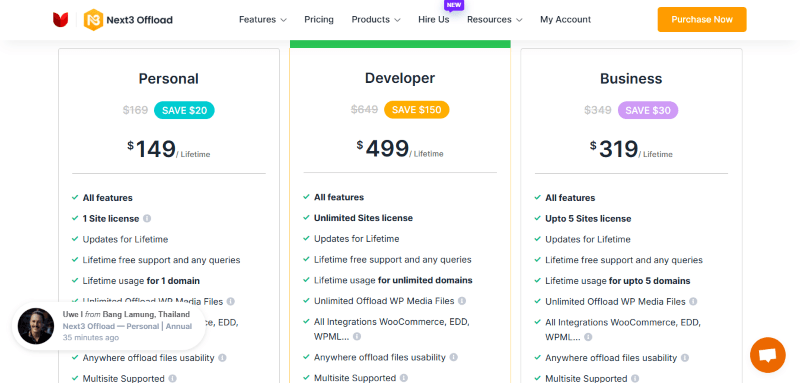Screen dimensions: 800x383
Task: Click the Unlimited Sites license text
Action: click(363, 218)
